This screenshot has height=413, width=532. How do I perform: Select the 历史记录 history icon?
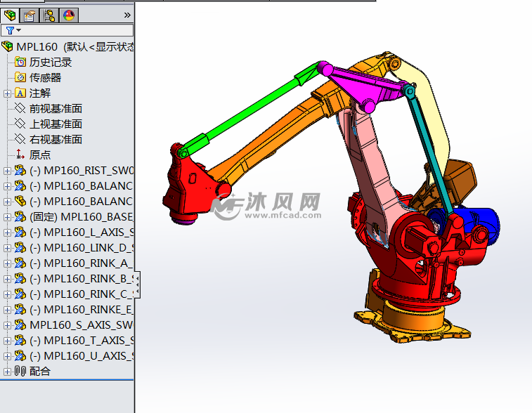click(x=20, y=62)
